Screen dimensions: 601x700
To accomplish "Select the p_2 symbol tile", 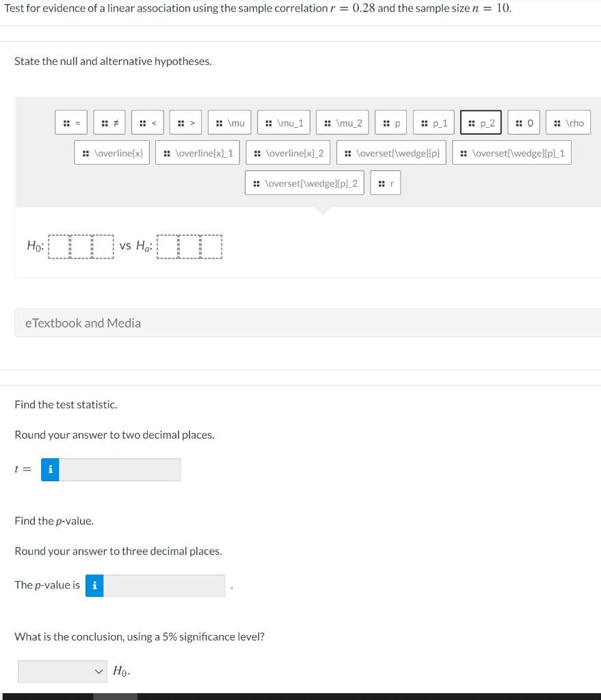I will click(480, 122).
